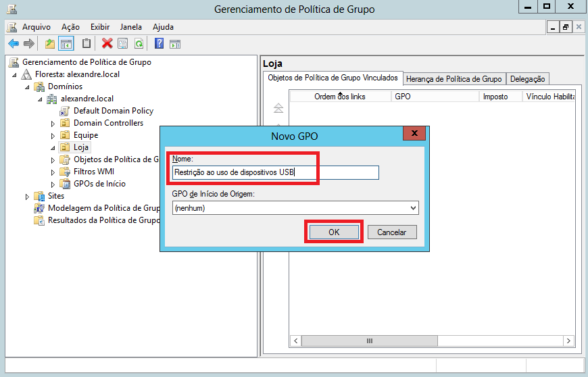
Task: Click Cancelar in Novo GPO dialog
Action: (x=392, y=232)
